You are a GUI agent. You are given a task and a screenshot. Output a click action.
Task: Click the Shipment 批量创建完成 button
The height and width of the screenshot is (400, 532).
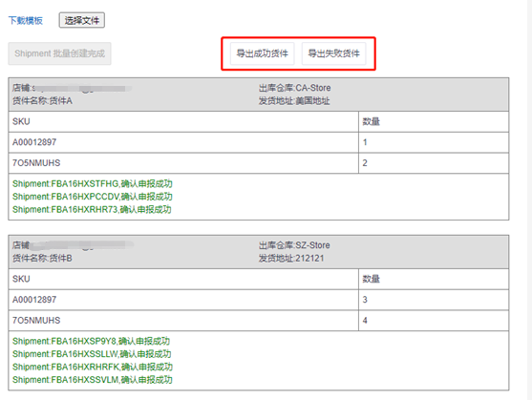60,53
